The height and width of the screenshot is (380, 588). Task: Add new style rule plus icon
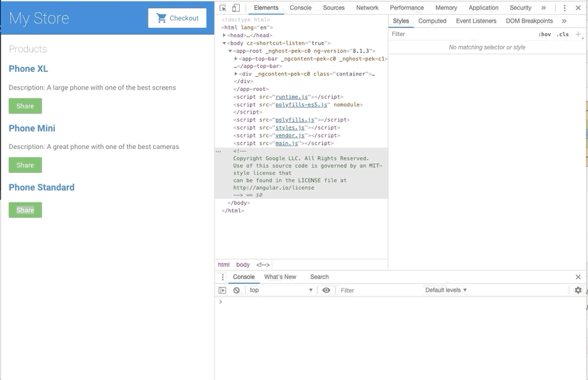578,34
